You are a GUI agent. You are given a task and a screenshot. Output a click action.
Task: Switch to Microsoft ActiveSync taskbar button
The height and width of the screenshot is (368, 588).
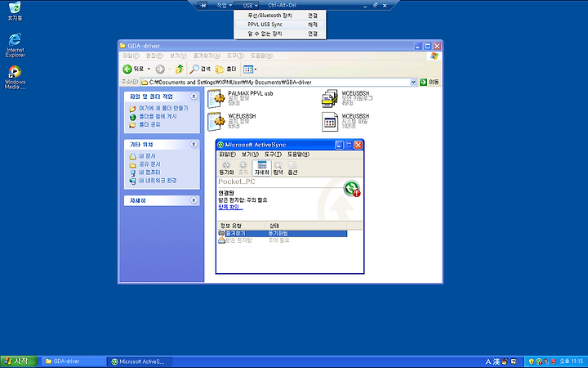pos(140,361)
